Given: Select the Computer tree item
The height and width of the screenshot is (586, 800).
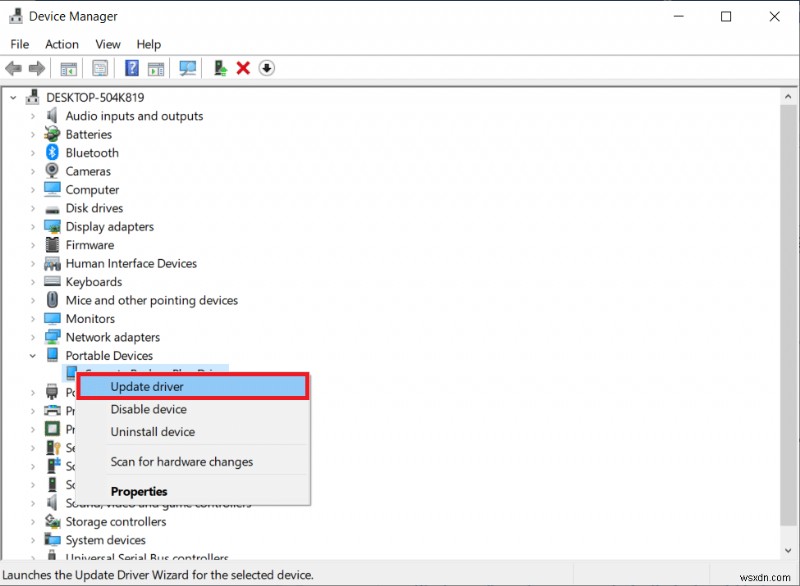Looking at the screenshot, I should pos(92,190).
